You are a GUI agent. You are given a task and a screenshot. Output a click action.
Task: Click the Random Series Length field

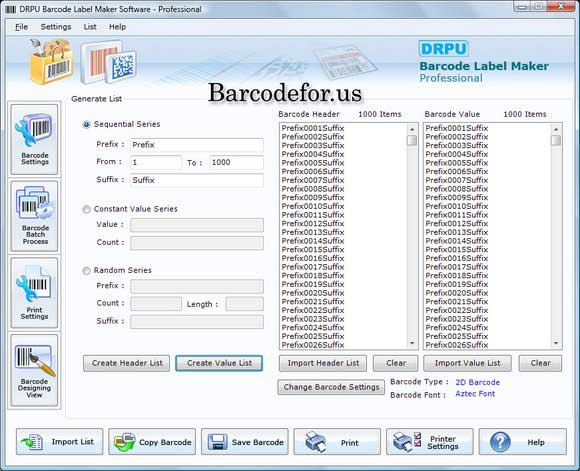pyautogui.click(x=245, y=304)
